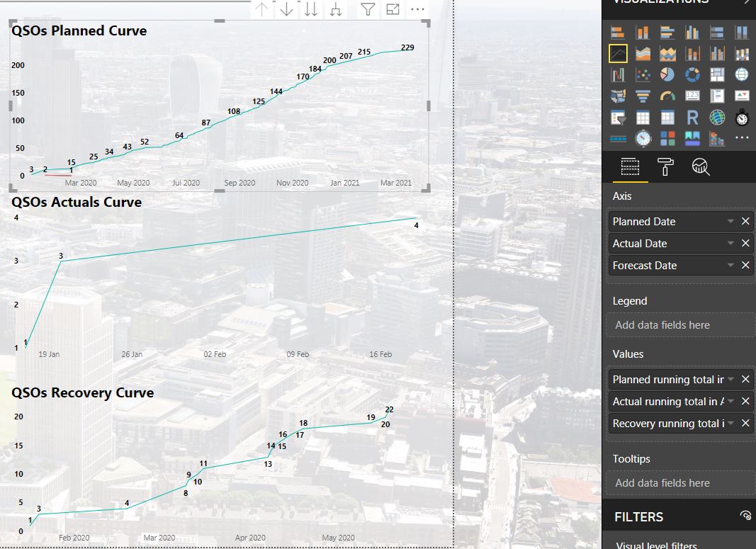Open Planned Date field dropdown arrow

pyautogui.click(x=730, y=221)
